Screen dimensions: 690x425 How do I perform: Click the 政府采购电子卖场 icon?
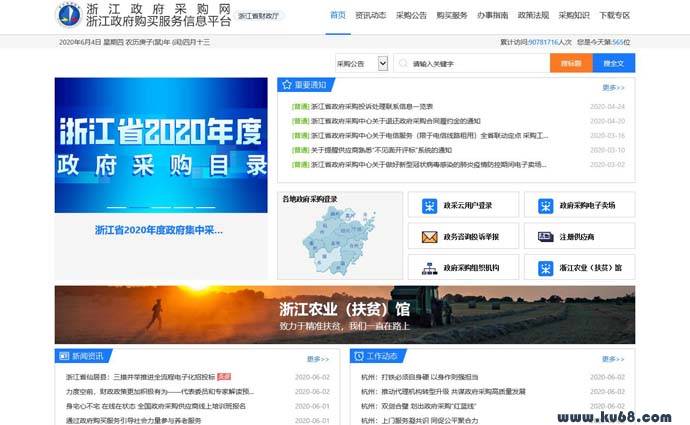[545, 206]
